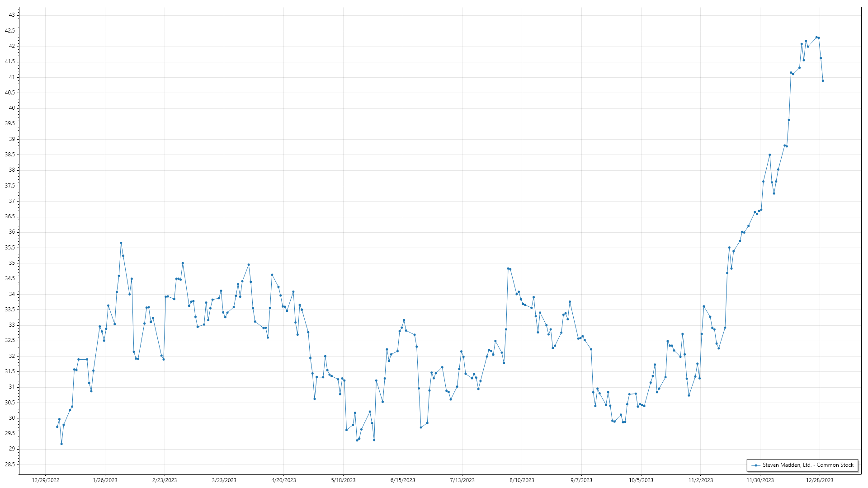The width and height of the screenshot is (868, 488).
Task: Click the 28.5 value on y-axis
Action: [10, 465]
